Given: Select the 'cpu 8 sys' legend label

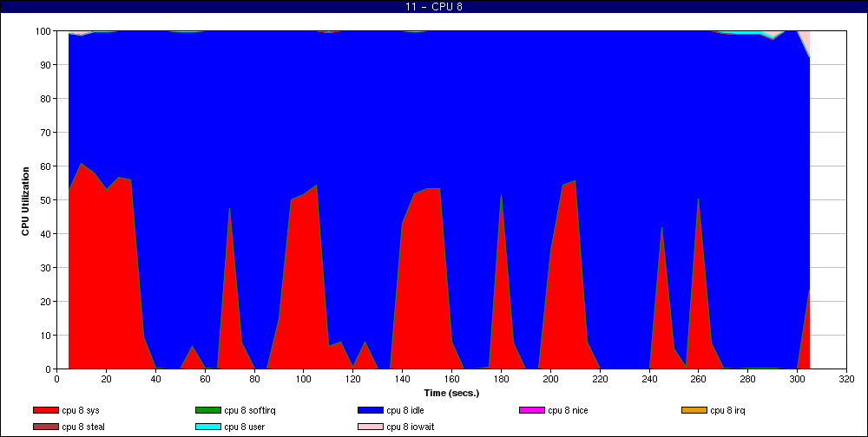Looking at the screenshot, I should (81, 410).
